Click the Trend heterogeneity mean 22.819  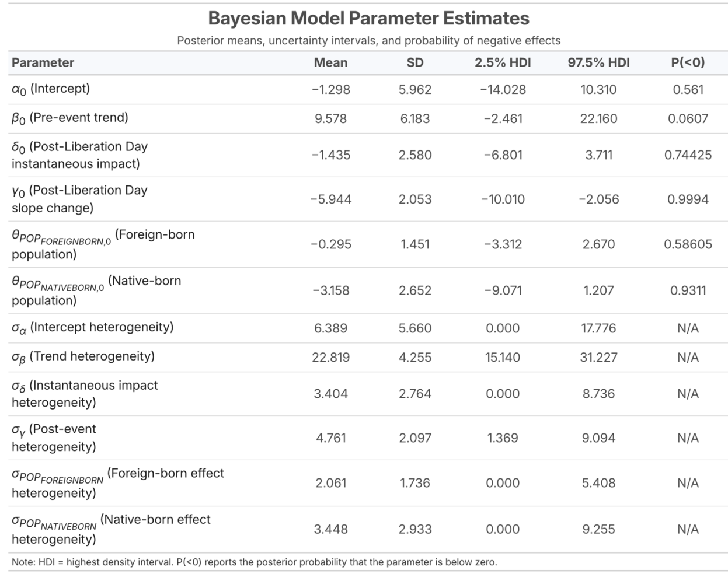click(x=330, y=357)
